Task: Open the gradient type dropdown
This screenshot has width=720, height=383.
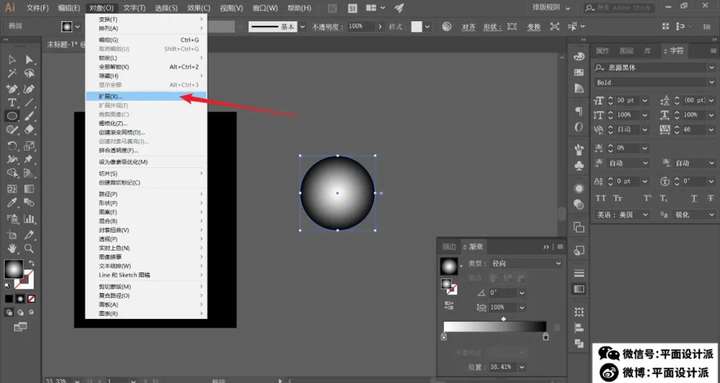Action: click(x=525, y=264)
